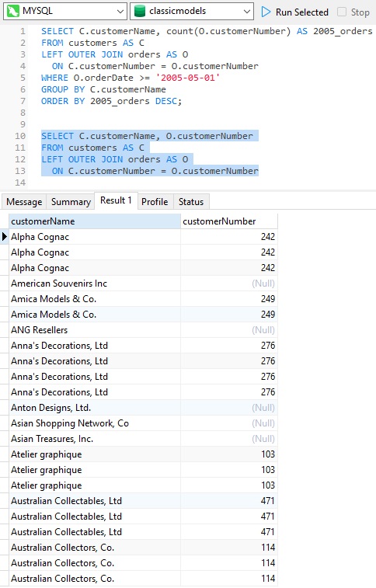
Task: Click the current-row arrow marker beside the first Alpha Cognac row
Action: point(5,237)
